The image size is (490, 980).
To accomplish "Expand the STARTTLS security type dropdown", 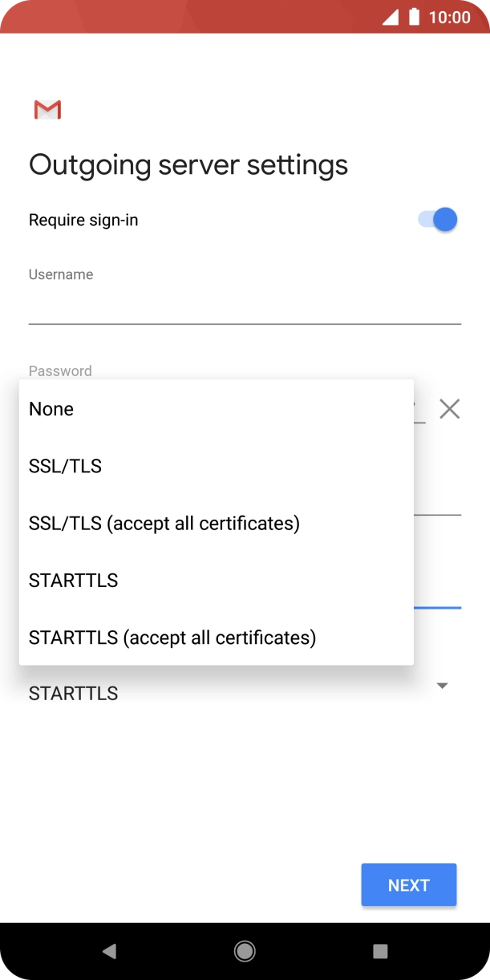I will [442, 685].
